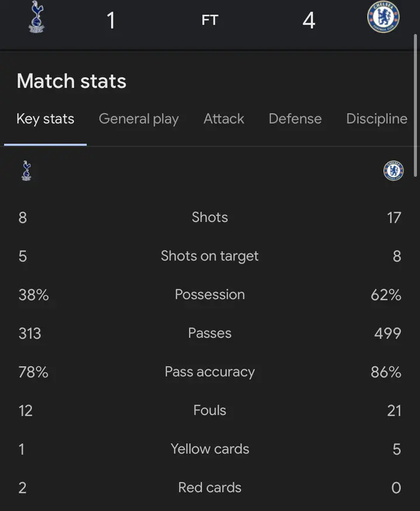Viewport: 420px width, 511px height.
Task: Click the Tottenham crest in the score header
Action: click(x=37, y=18)
